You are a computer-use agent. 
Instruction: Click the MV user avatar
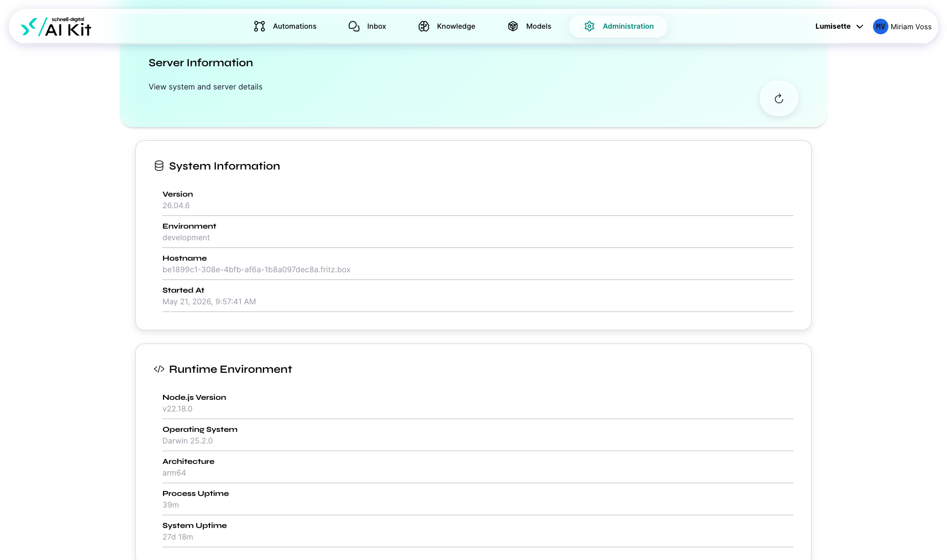[881, 27]
